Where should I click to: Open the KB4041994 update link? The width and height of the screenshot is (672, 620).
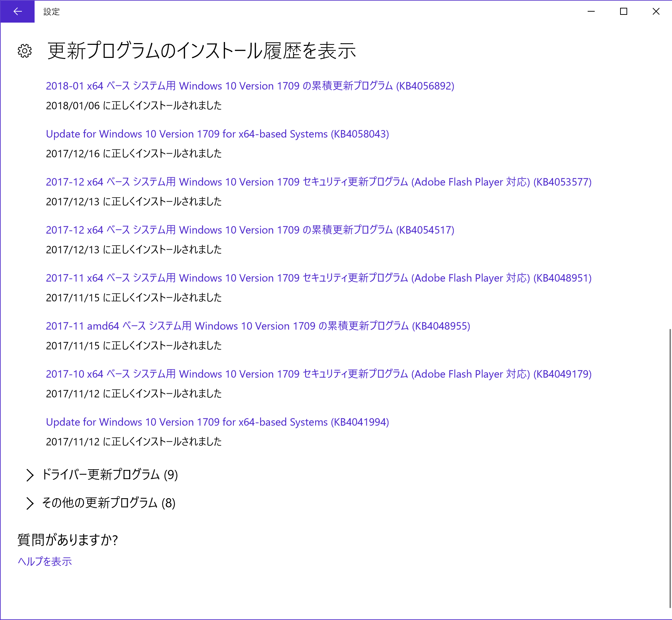(x=217, y=422)
